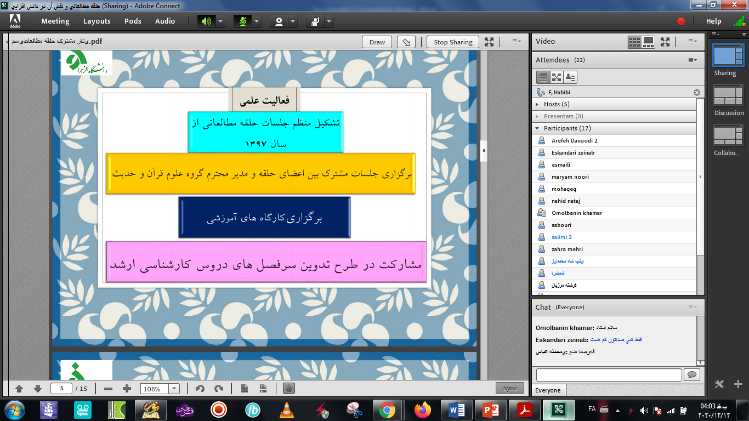Open Google Chrome from taskbar
The width and height of the screenshot is (749, 421).
click(x=387, y=410)
